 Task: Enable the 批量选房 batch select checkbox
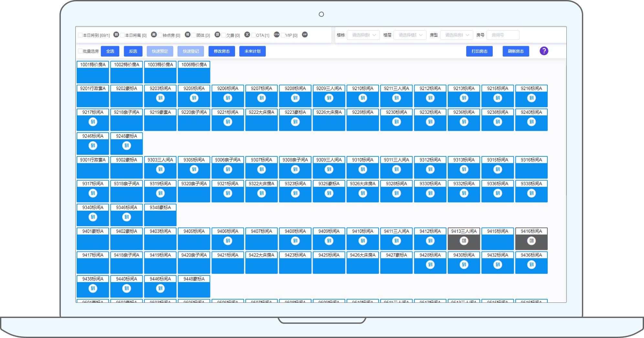(80, 51)
